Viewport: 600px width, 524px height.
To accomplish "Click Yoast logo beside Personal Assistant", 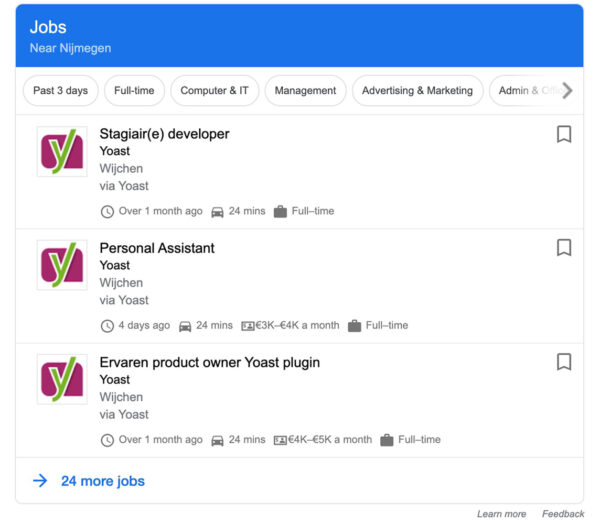I will tap(62, 266).
